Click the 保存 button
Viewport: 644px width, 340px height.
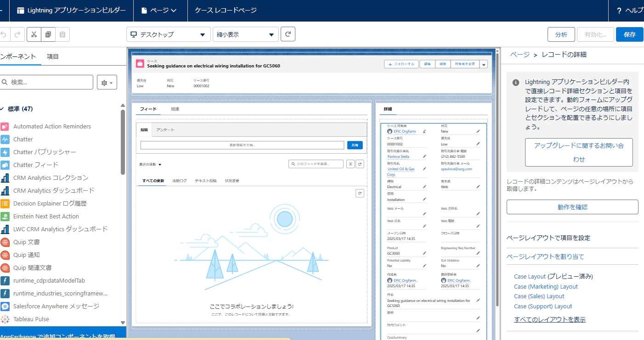630,34
